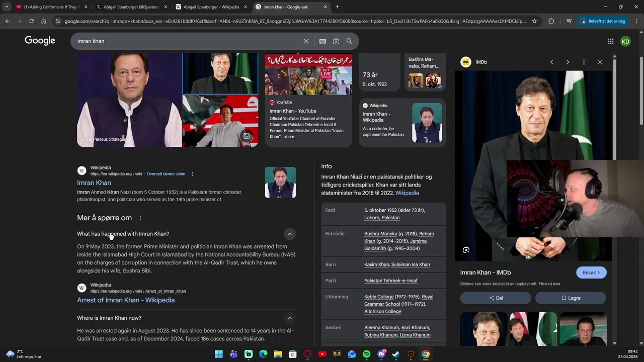The height and width of the screenshot is (362, 644).
Task: Open the Google apps grid
Action: pyautogui.click(x=610, y=41)
